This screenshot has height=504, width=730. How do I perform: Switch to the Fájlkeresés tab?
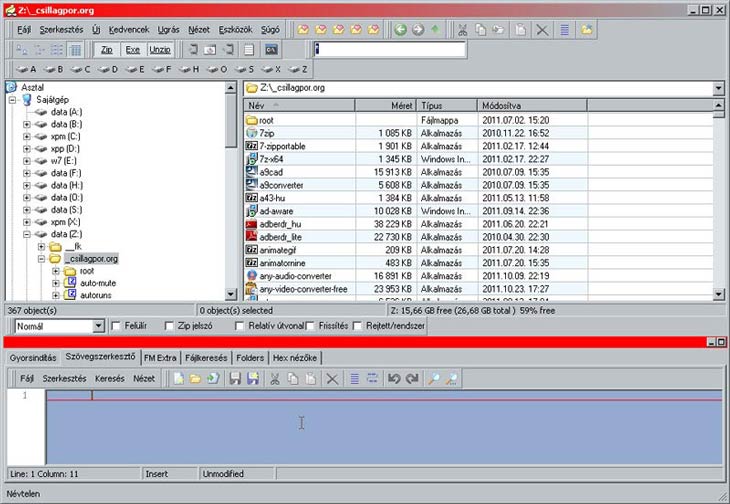[206, 358]
